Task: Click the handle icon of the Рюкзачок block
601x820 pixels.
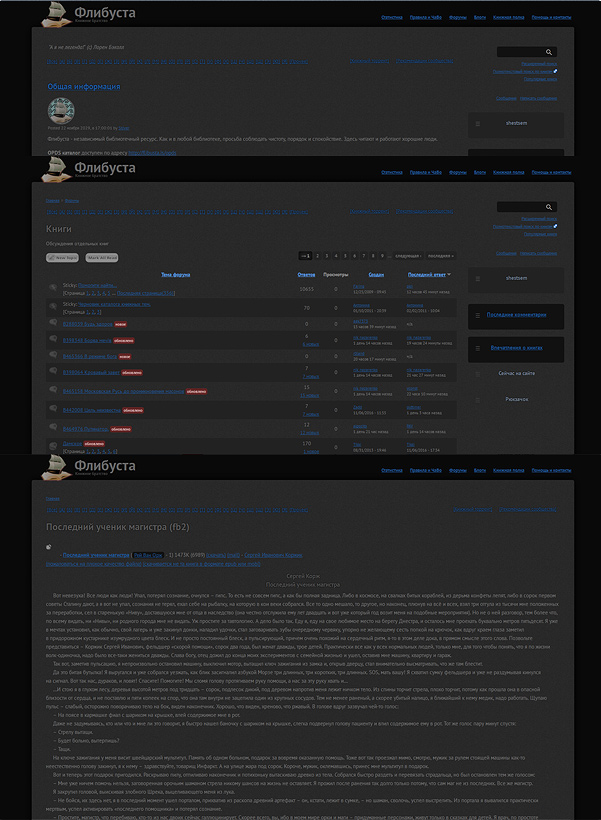Action: pyautogui.click(x=478, y=400)
